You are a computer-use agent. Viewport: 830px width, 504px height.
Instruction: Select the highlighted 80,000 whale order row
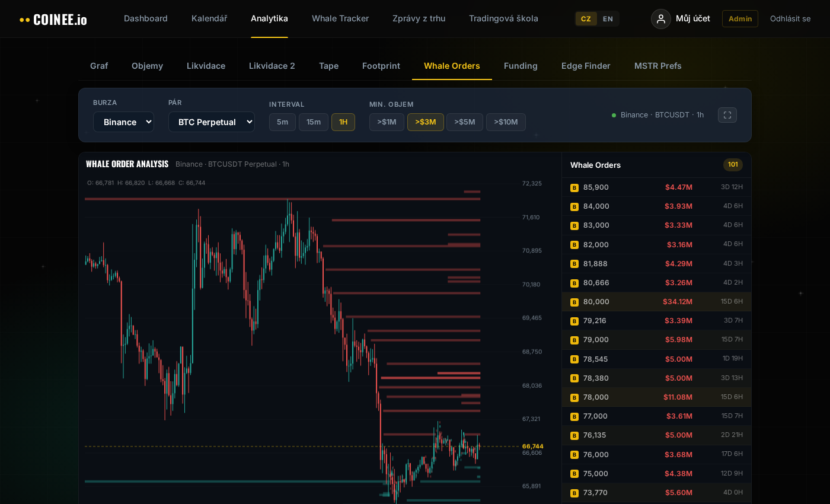click(x=656, y=302)
